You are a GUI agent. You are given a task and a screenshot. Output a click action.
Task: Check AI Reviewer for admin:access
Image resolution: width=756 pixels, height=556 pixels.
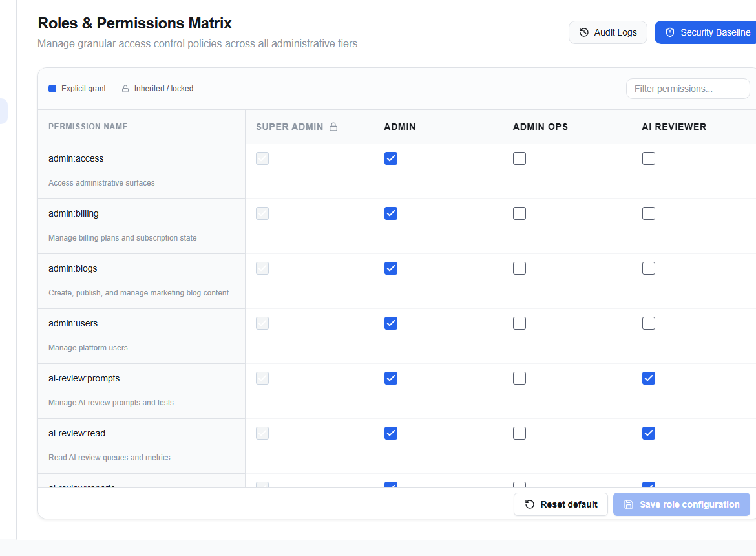[x=649, y=158]
